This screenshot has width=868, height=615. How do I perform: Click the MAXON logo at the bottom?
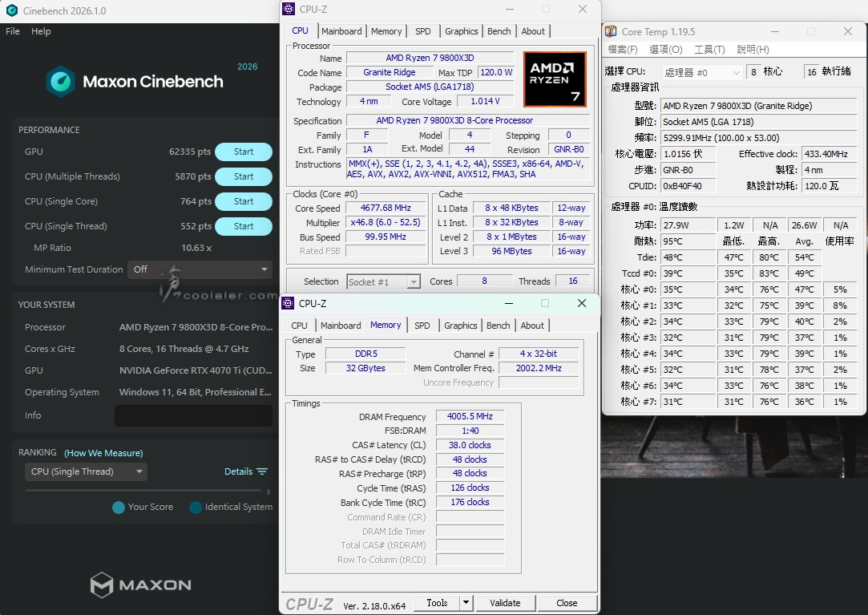141,585
